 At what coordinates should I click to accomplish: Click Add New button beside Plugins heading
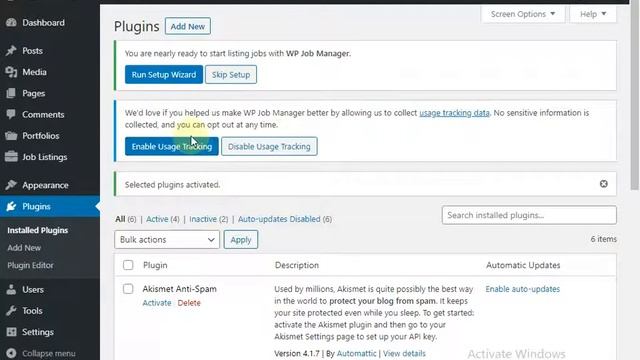(188, 26)
